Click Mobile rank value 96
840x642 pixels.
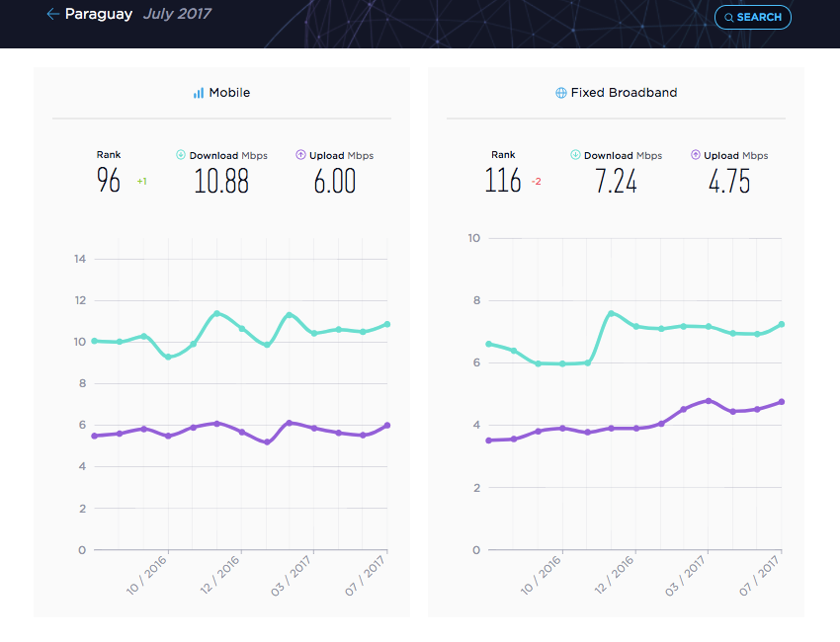coord(109,181)
